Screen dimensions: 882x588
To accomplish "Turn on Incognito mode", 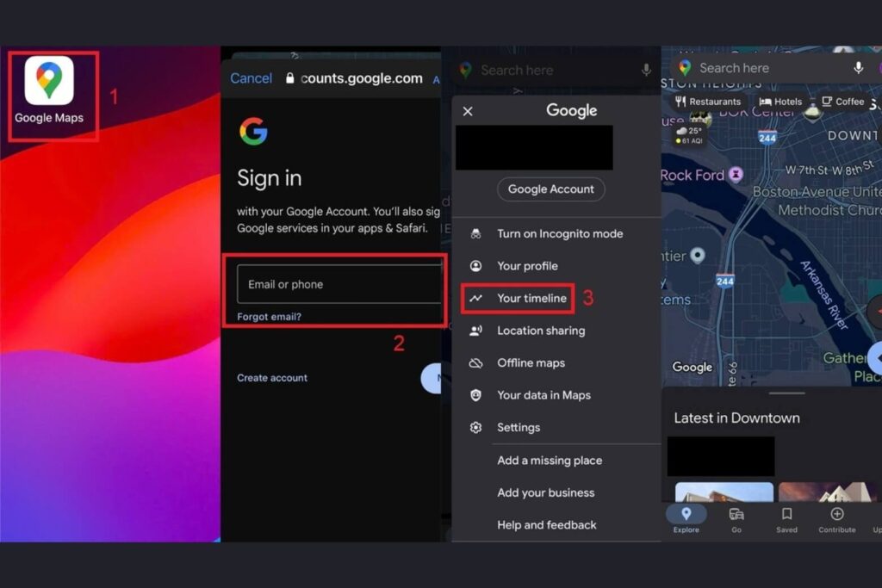I will pyautogui.click(x=559, y=234).
